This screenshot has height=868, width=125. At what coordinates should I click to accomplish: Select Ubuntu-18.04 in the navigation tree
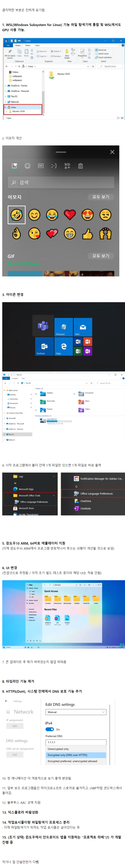[x=18, y=111]
